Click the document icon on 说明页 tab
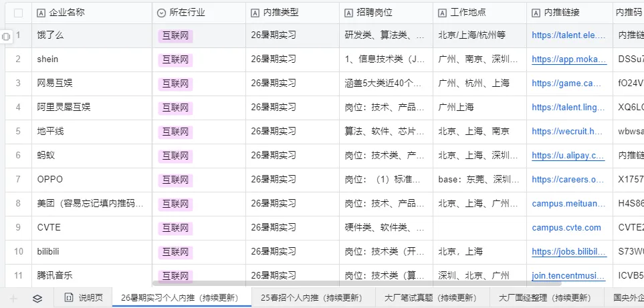Screen dimensions: 644x308 (69, 297)
